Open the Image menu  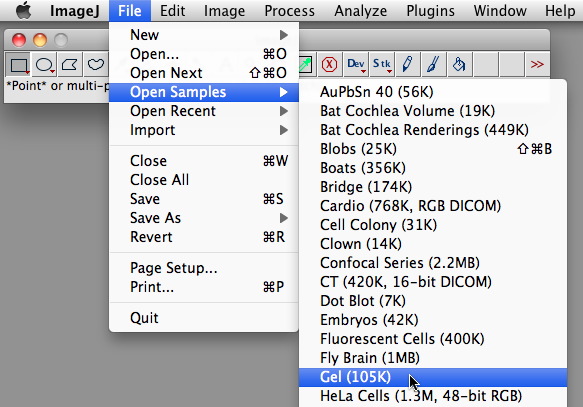tap(224, 11)
